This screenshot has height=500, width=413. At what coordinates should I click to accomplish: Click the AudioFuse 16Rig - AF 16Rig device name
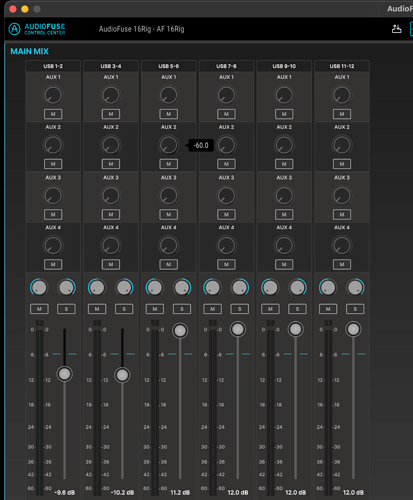(141, 29)
